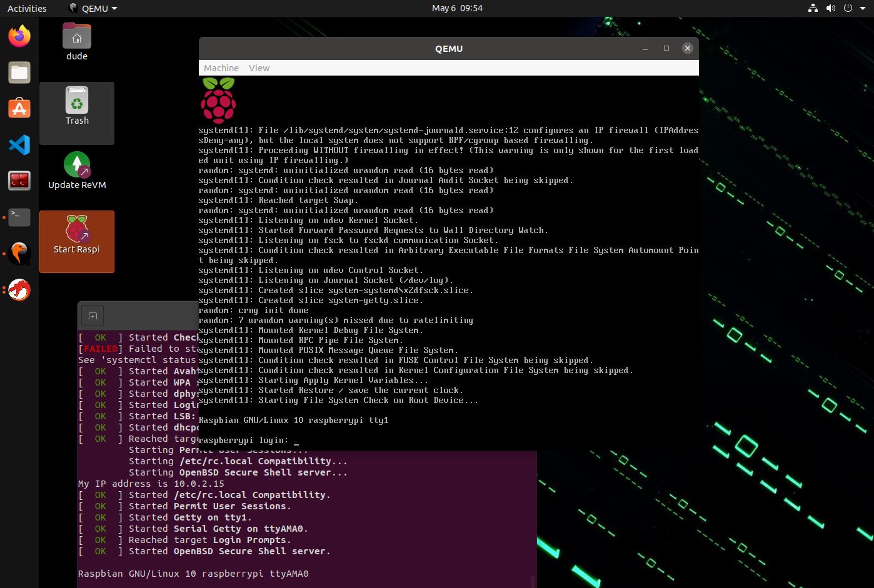Screen dimensions: 874x588
Task: Open the volume icon in top bar
Action: click(830, 8)
